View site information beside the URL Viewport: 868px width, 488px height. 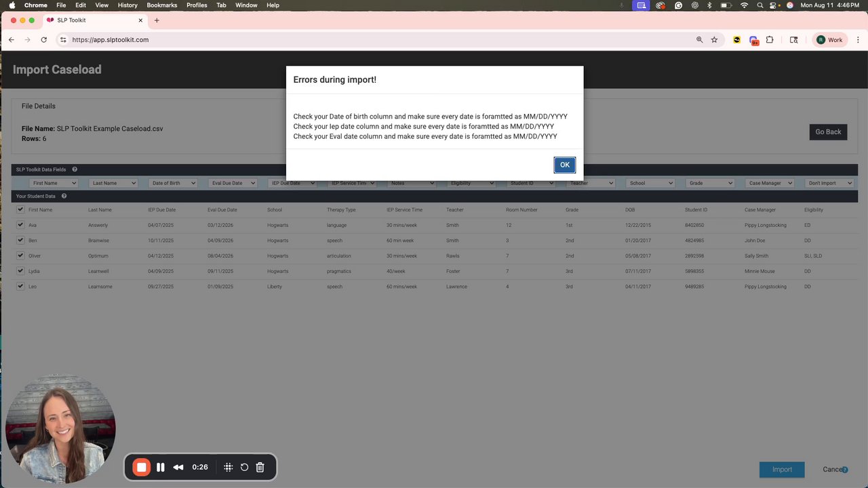pyautogui.click(x=63, y=40)
